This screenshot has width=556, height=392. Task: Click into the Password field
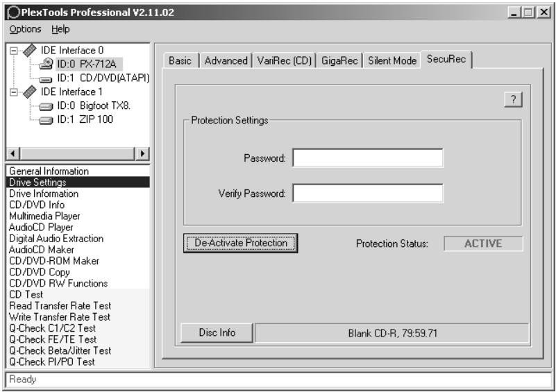point(368,157)
